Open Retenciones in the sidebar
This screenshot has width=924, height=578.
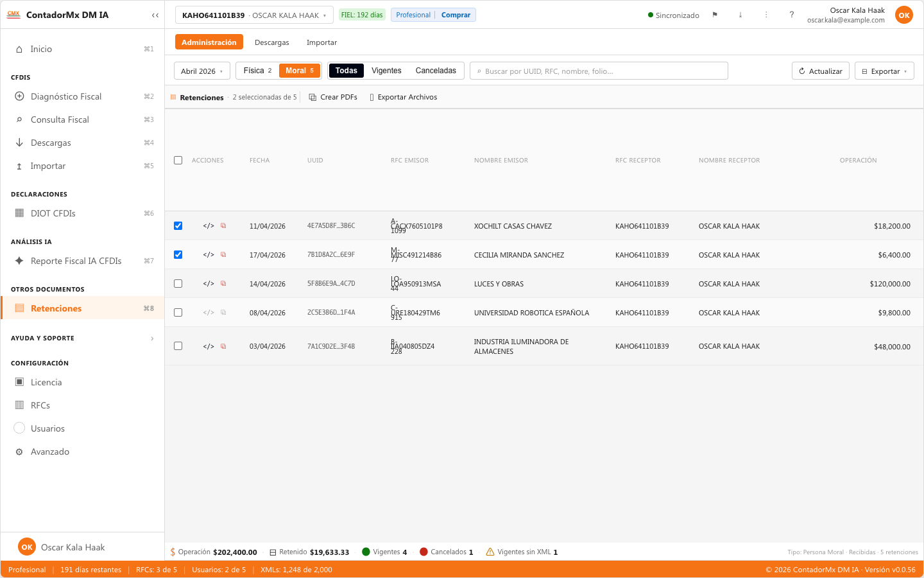pos(82,308)
